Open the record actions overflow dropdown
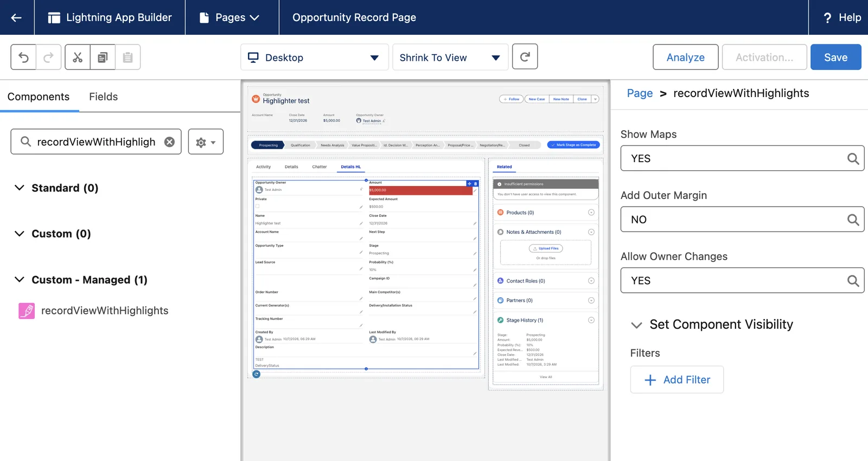The width and height of the screenshot is (868, 461). point(595,99)
